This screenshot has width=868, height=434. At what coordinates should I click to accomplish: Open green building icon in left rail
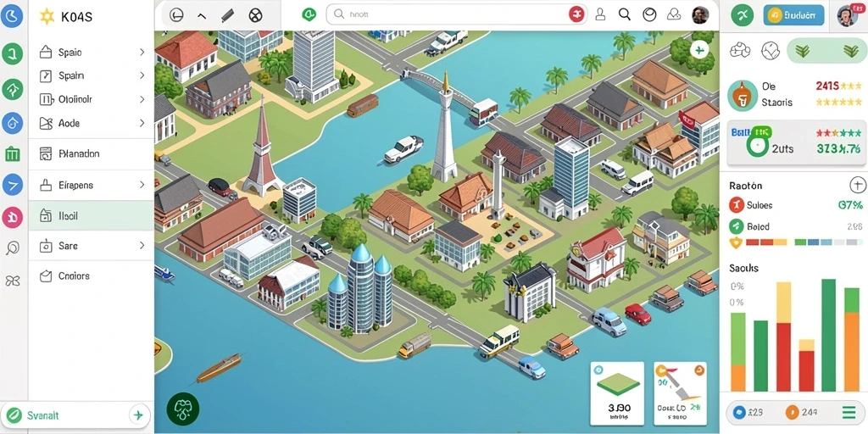pos(12,154)
